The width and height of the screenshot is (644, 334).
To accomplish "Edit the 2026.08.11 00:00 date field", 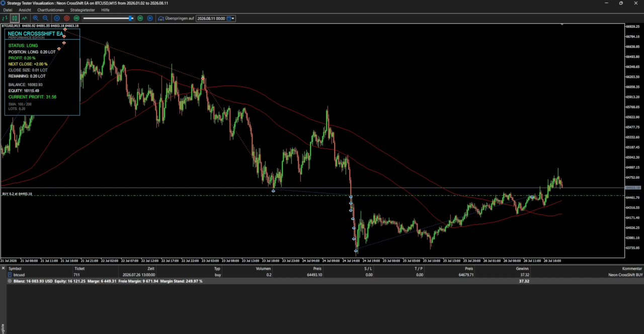I will click(211, 18).
